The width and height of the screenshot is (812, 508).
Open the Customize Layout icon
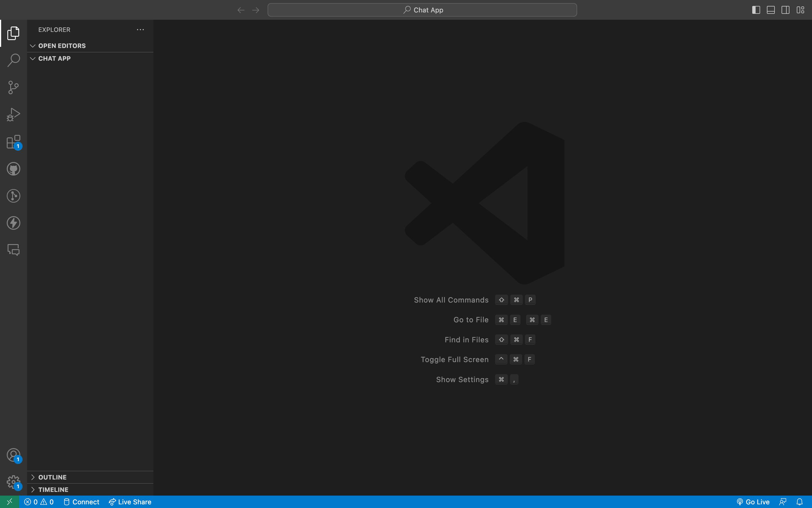click(x=800, y=10)
